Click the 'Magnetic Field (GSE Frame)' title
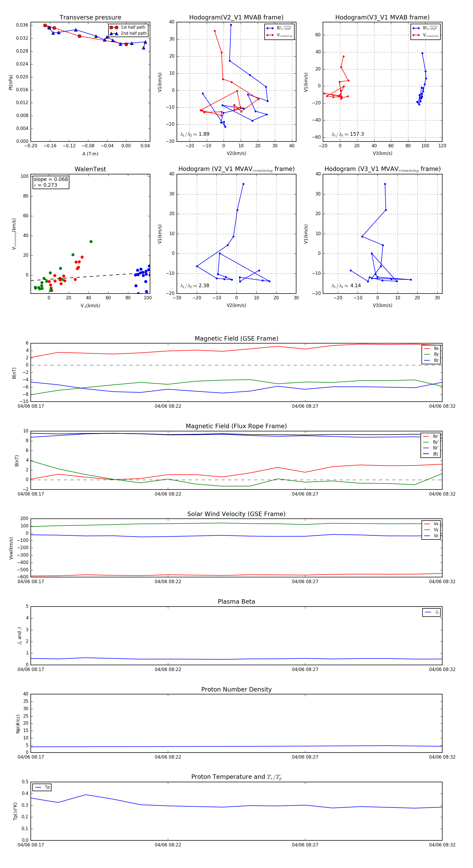 236,339
